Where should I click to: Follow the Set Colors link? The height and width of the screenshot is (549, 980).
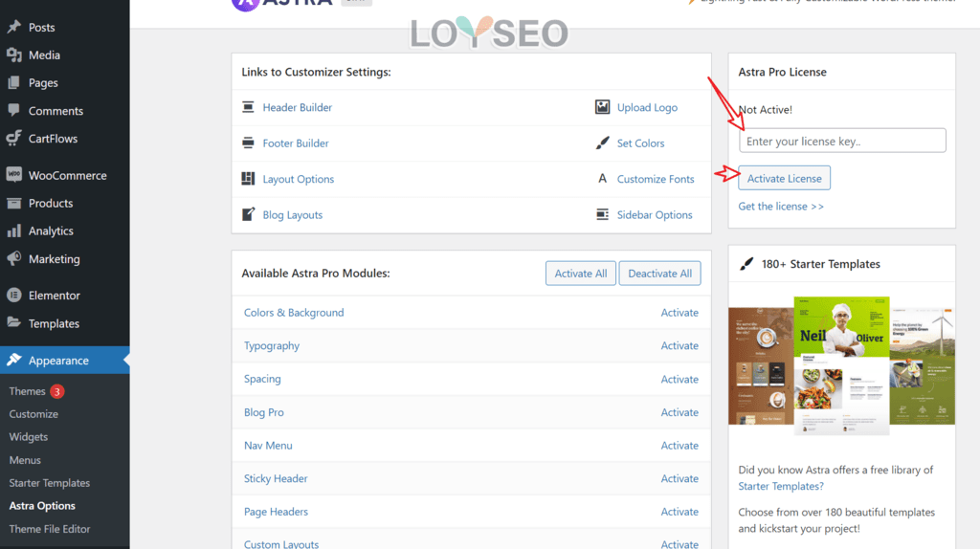click(x=640, y=143)
